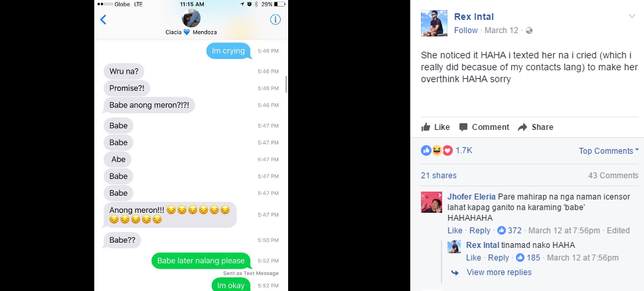
Task: Click the globe privacy icon beside March 12
Action: (529, 30)
